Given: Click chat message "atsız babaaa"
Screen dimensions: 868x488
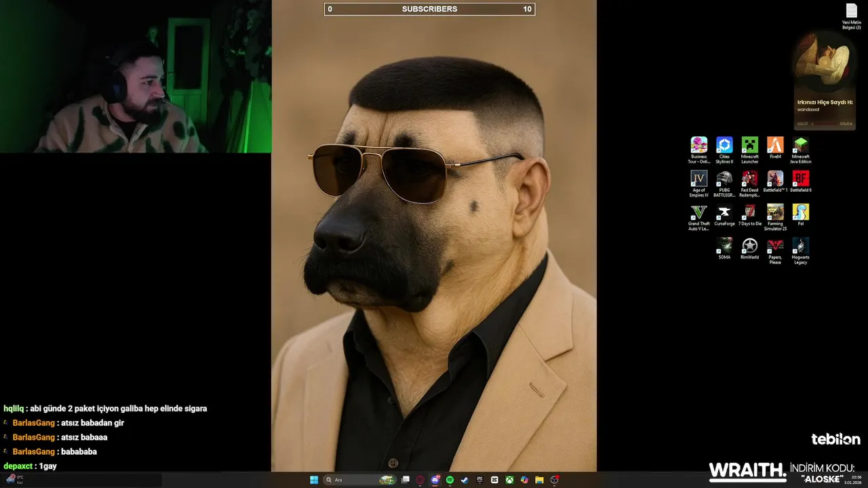Looking at the screenshot, I should (x=84, y=437).
